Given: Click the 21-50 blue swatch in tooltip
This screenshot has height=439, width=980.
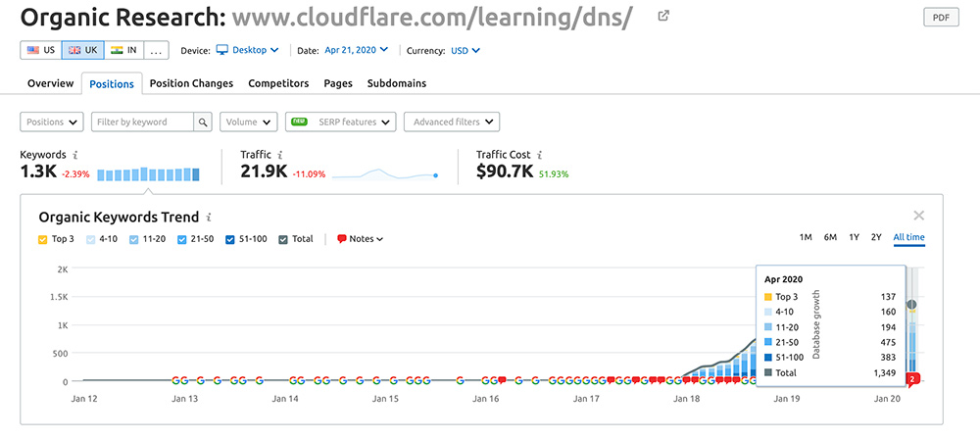Looking at the screenshot, I should click(x=768, y=342).
